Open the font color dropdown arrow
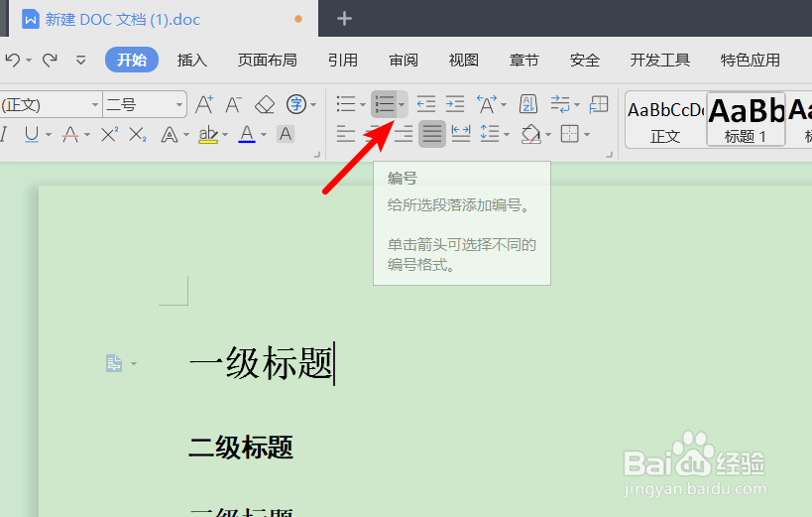The width and height of the screenshot is (812, 517). tap(264, 135)
